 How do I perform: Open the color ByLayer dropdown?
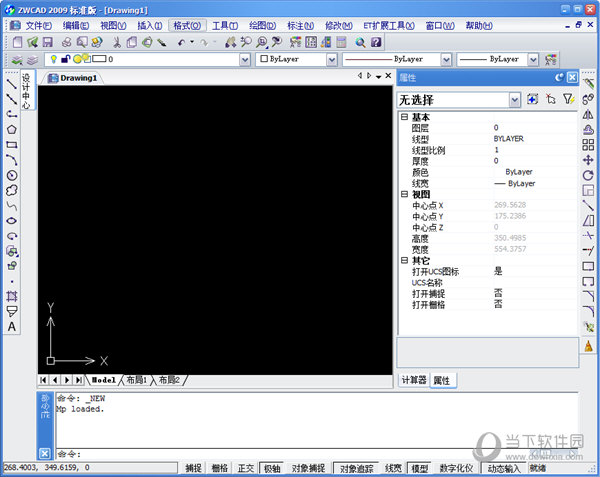point(332,59)
